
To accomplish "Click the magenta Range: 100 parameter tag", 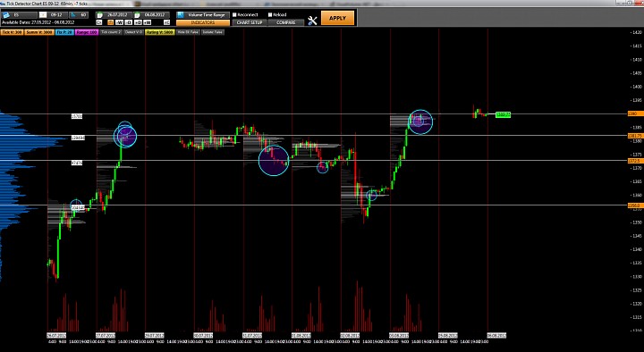I will click(x=86, y=32).
